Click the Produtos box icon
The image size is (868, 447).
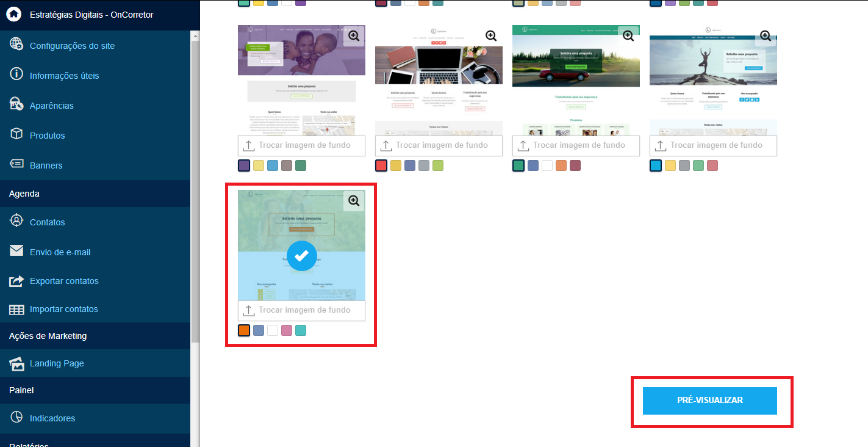pyautogui.click(x=16, y=134)
